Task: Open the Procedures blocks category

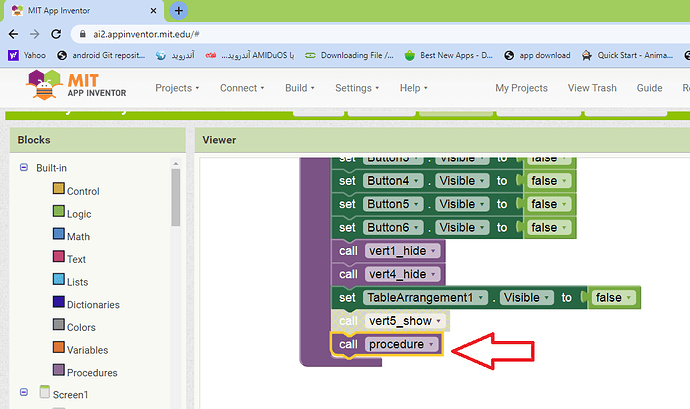Action: pyautogui.click(x=91, y=373)
